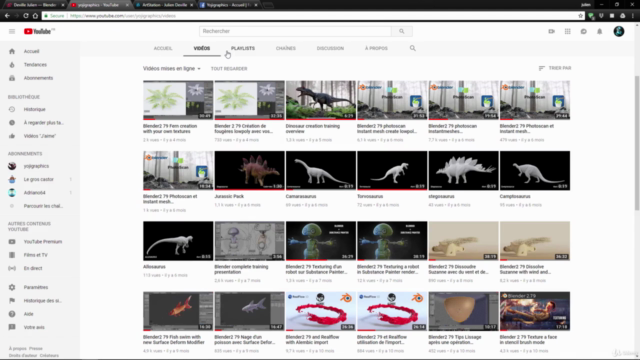Click the channel search magnifier icon
This screenshot has width=640, height=360.
coord(413,48)
